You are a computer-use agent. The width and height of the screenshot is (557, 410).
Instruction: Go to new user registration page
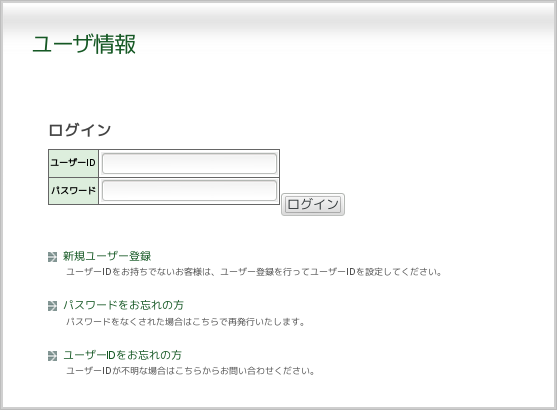107,256
